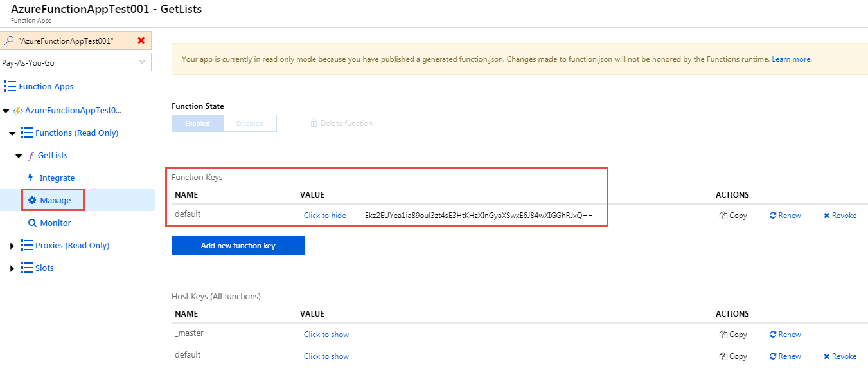
Task: Click Copy label for _master host key
Action: 738,335
